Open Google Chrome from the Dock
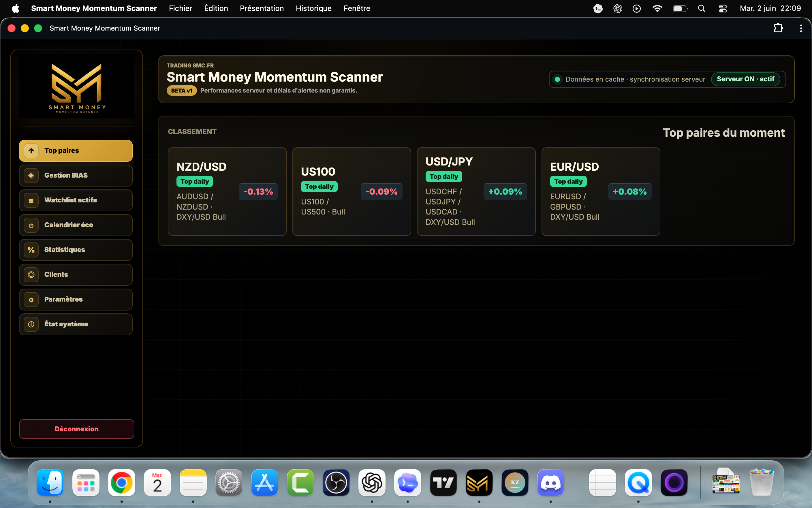The image size is (812, 508). 122,483
